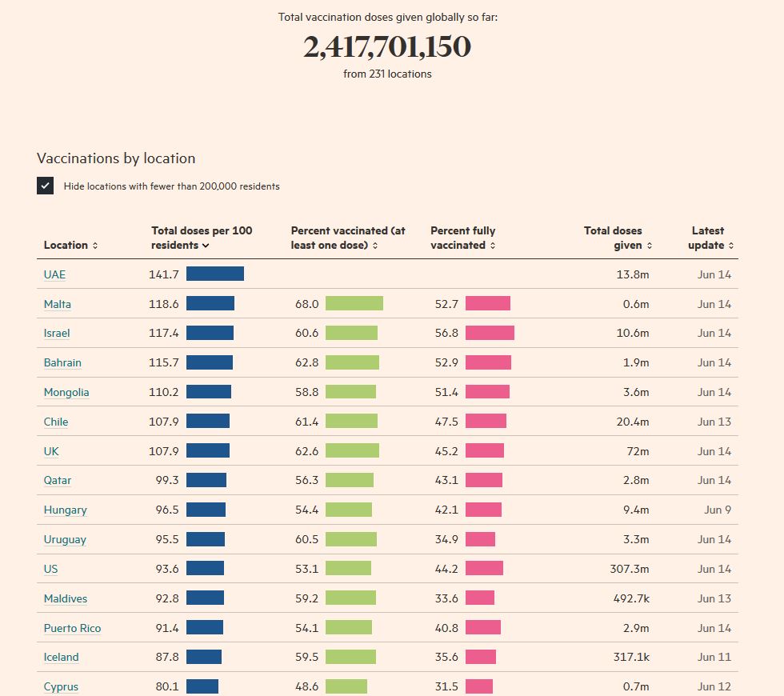
Task: Open the Malta location link
Action: tap(57, 304)
